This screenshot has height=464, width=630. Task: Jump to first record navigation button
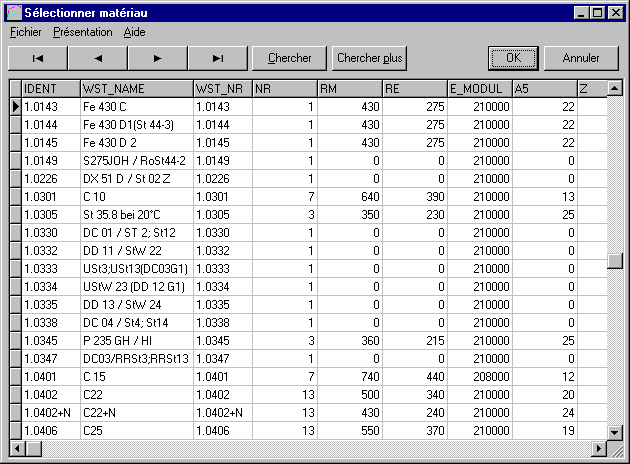click(37, 58)
